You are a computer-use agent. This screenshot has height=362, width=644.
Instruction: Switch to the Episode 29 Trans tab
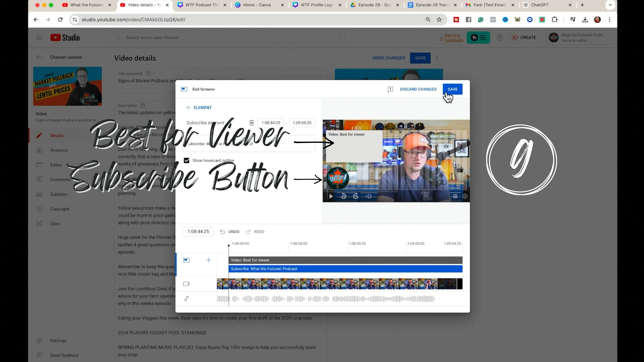click(x=433, y=5)
